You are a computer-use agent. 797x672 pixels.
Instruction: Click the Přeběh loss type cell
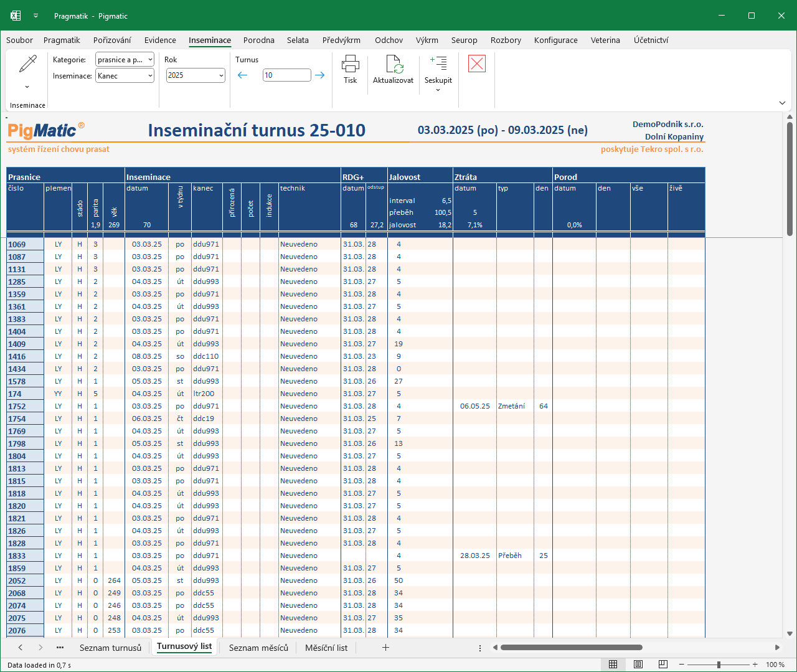click(515, 556)
